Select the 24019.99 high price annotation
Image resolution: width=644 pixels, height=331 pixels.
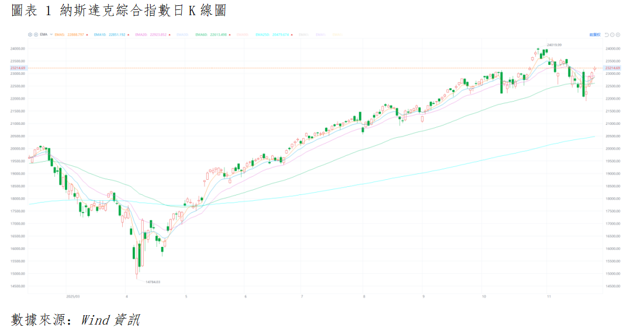(554, 45)
